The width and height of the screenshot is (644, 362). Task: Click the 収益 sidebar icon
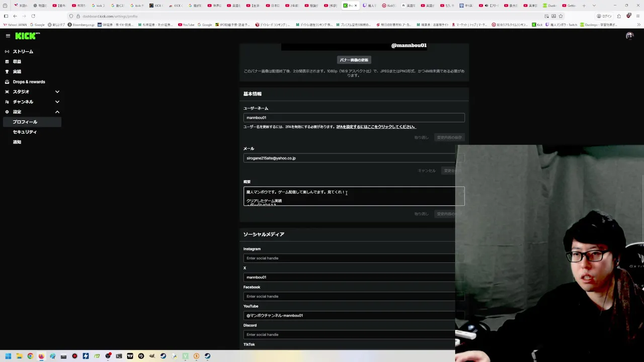(x=7, y=61)
